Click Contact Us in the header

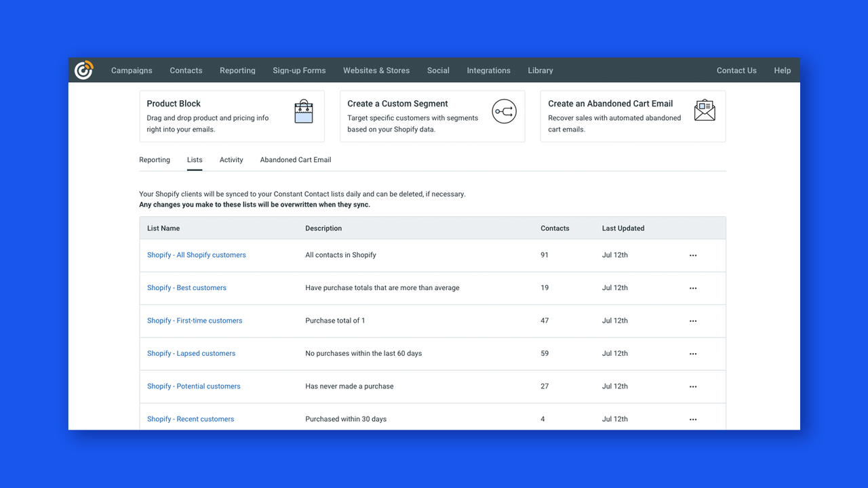pyautogui.click(x=736, y=70)
